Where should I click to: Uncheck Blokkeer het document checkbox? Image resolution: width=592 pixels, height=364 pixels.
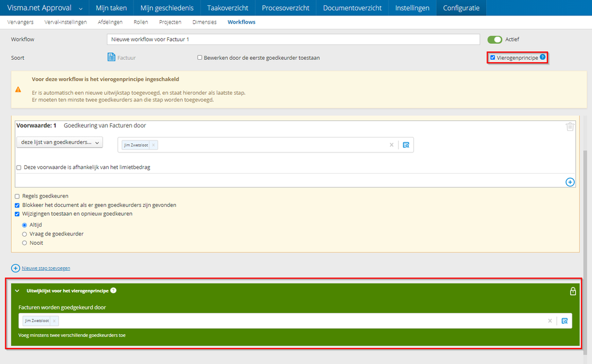(17, 205)
